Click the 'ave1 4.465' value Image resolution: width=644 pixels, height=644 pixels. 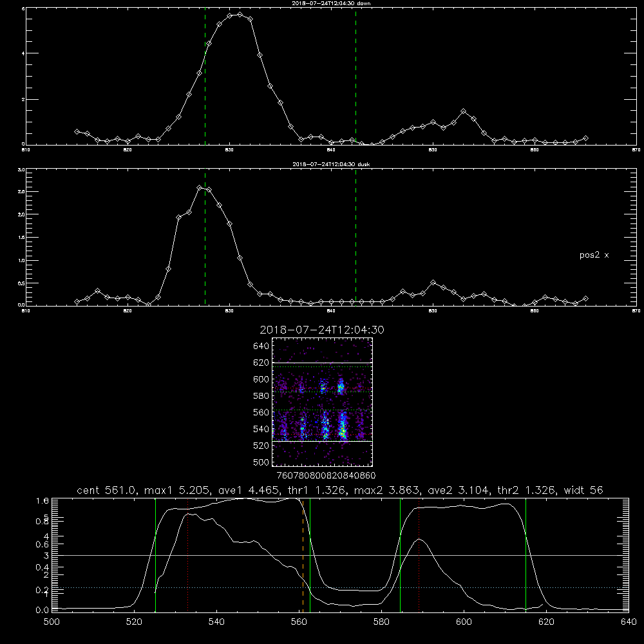point(249,490)
